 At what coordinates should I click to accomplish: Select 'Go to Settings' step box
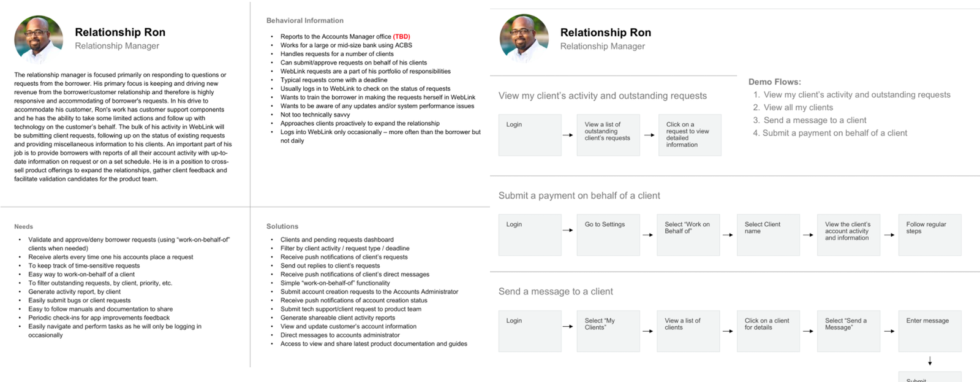tap(608, 235)
